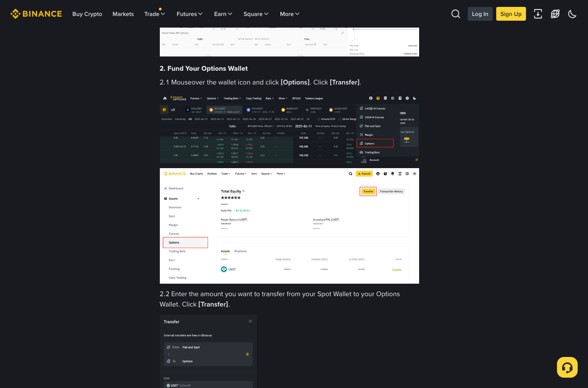
Task: Go to Markets in the top navigation
Action: click(123, 14)
